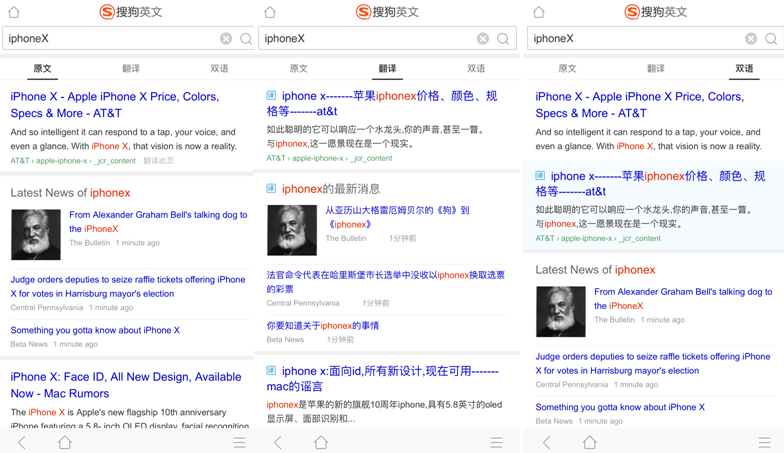Click the magnifier search icon in right screen
784x453 pixels.
772,38
